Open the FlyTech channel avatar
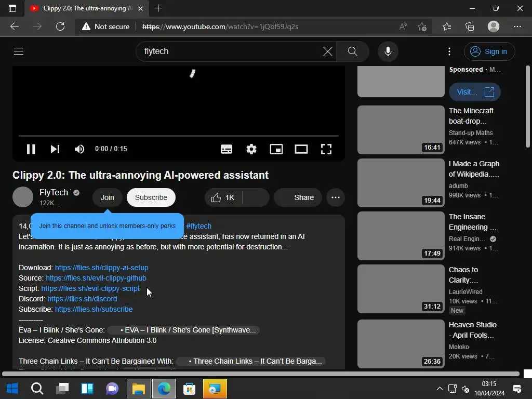Screen dimensions: 532x399 tap(23, 197)
